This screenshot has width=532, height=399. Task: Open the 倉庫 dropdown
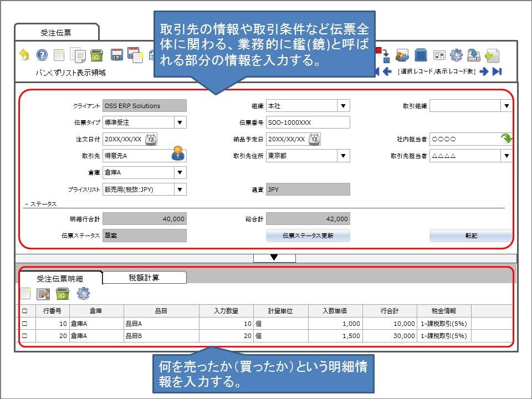pos(180,172)
